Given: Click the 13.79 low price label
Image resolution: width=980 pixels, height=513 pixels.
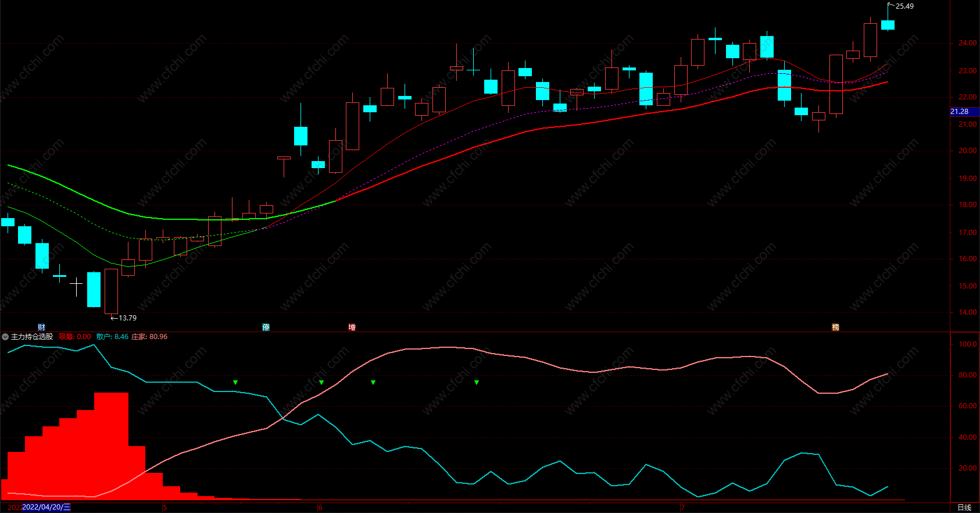Looking at the screenshot, I should [127, 318].
